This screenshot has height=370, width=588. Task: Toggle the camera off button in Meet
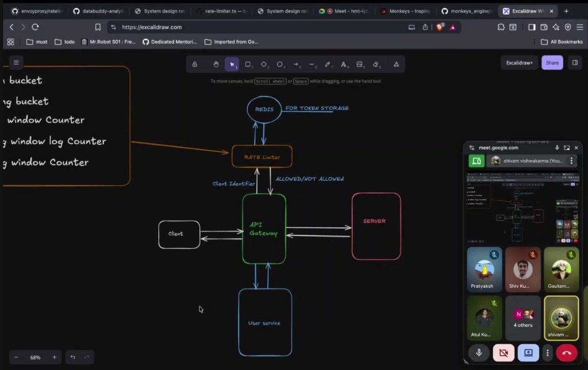503,353
